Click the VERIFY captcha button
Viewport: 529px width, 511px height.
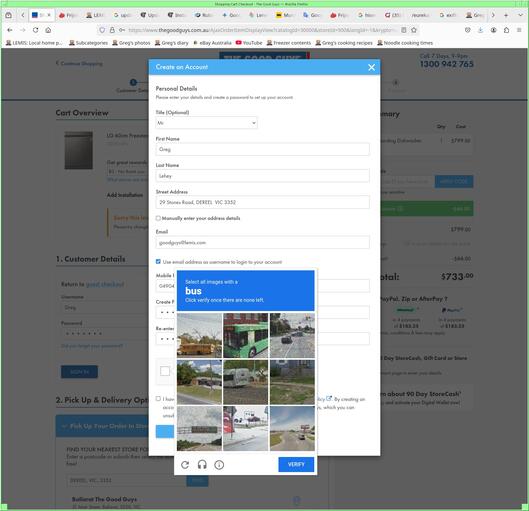(296, 464)
